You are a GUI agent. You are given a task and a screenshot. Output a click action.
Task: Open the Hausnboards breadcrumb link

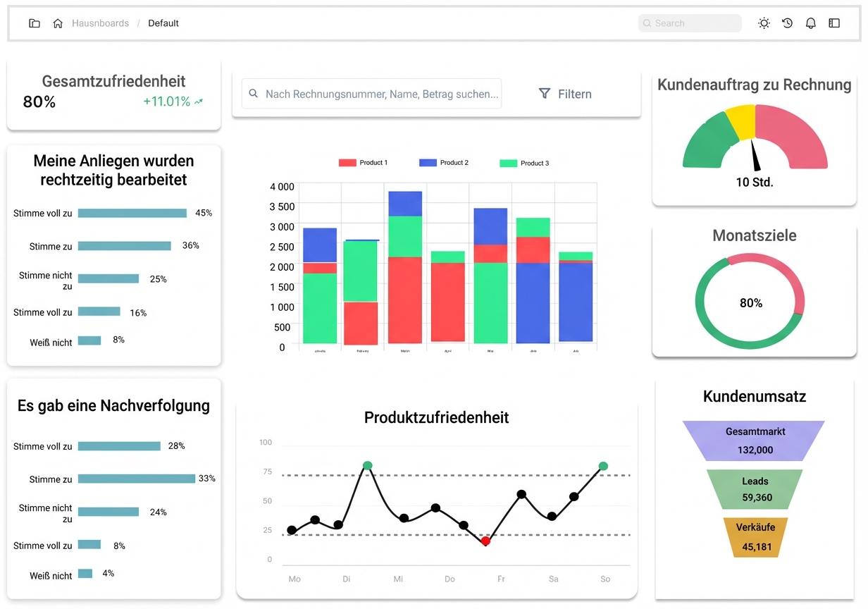pyautogui.click(x=100, y=23)
